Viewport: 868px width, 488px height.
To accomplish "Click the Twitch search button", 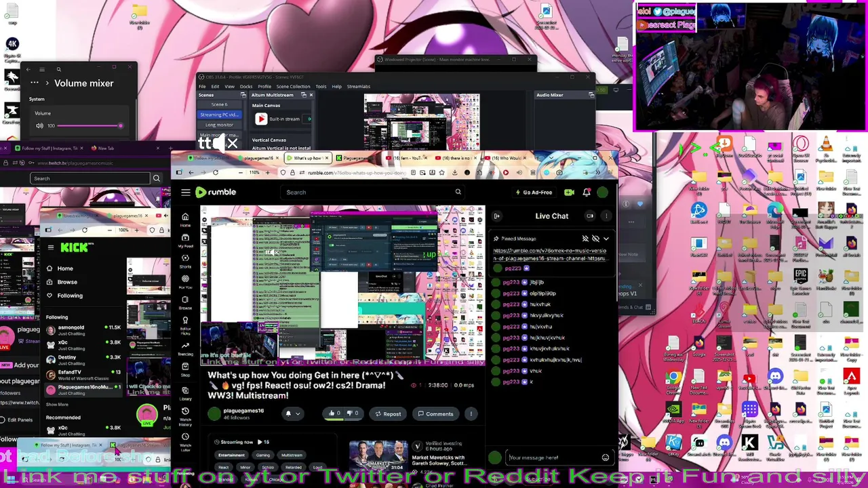I will pos(157,178).
